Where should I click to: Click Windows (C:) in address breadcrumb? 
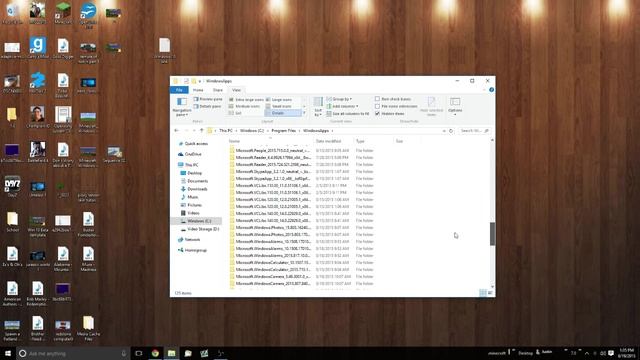252,131
